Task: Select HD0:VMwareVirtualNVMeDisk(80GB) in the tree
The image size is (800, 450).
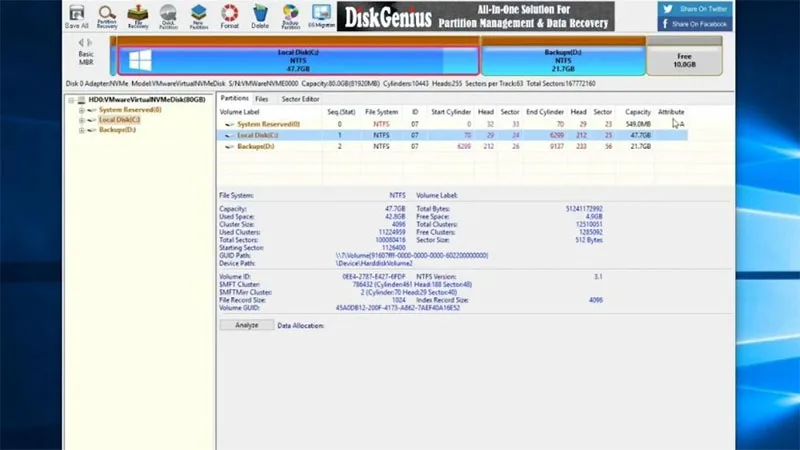Action: (147, 100)
